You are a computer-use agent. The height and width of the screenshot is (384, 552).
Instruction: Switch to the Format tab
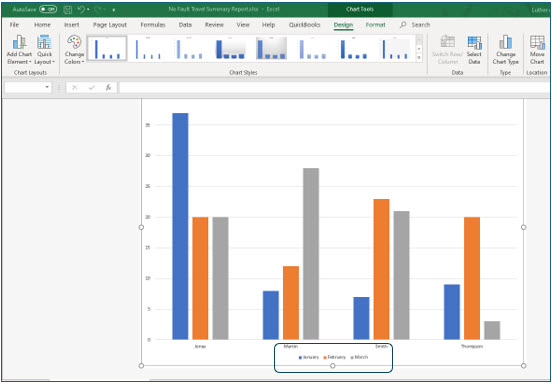(375, 25)
